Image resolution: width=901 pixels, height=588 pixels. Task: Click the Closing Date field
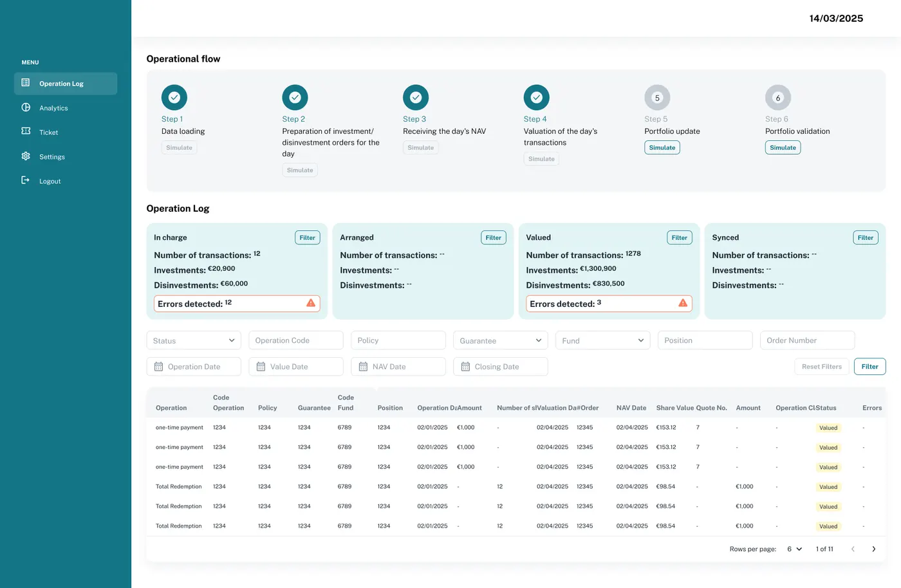501,367
